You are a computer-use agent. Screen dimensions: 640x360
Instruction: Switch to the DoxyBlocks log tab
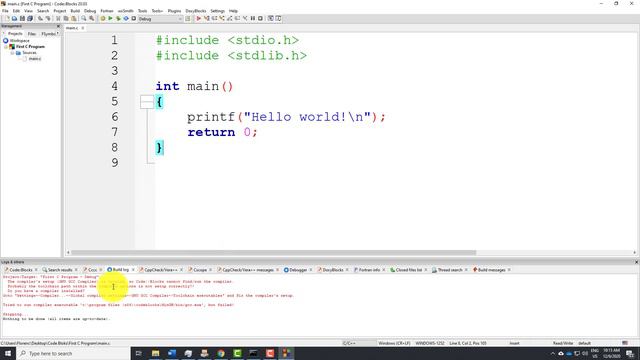pos(332,270)
